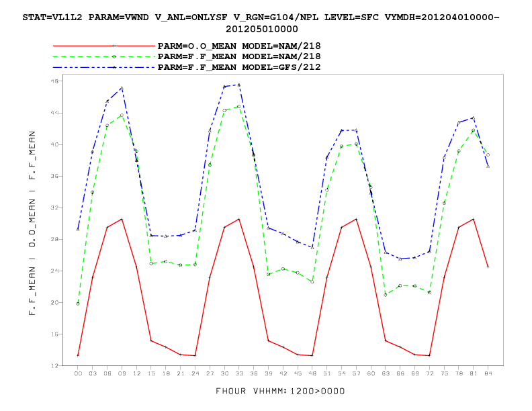This screenshot has width=532, height=411.
Task: Click x-axis tick label 69
Action: (415, 373)
